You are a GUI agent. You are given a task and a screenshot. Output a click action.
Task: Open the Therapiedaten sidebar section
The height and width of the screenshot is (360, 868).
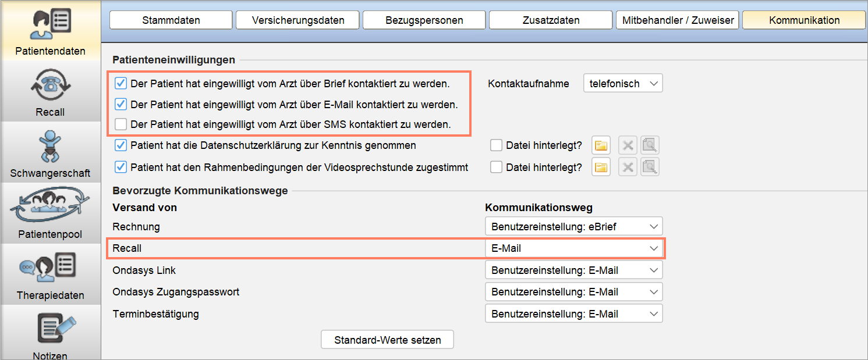tap(50, 275)
